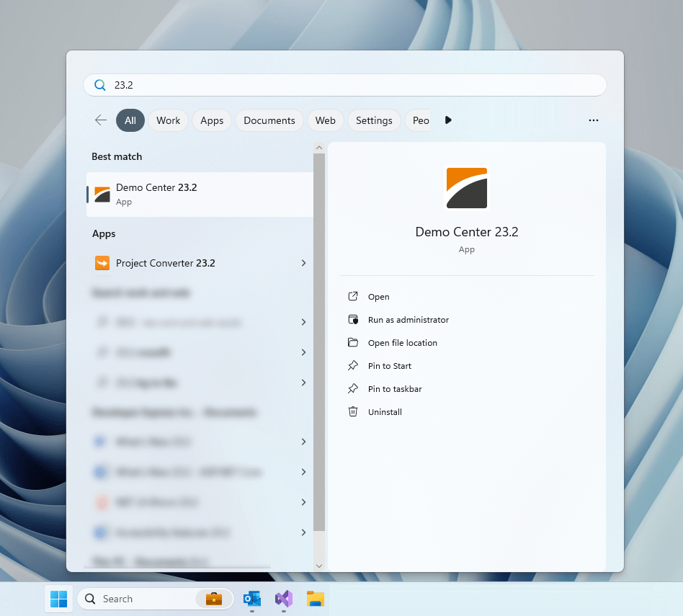The image size is (683, 616).
Task: Click the Uninstall trash icon
Action: 353,411
